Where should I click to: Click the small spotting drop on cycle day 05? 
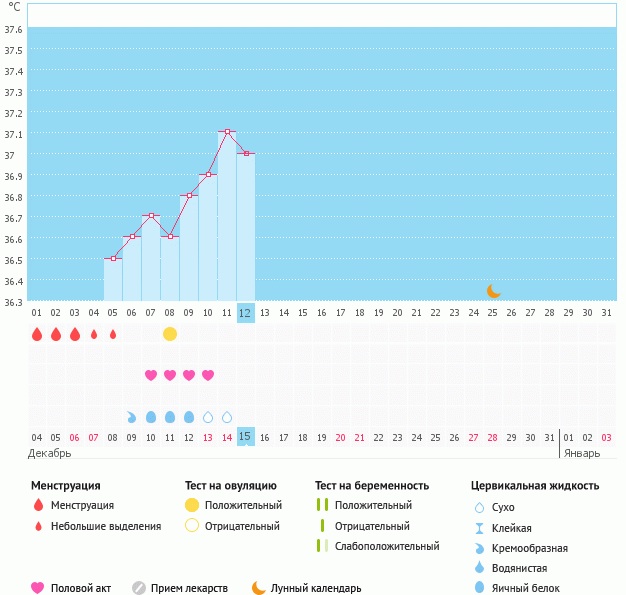point(113,334)
